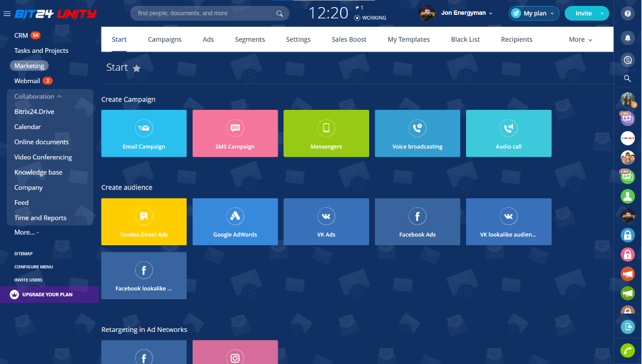Open the Feed menu item
Screen dimensions: 642x364
[x=21, y=203]
